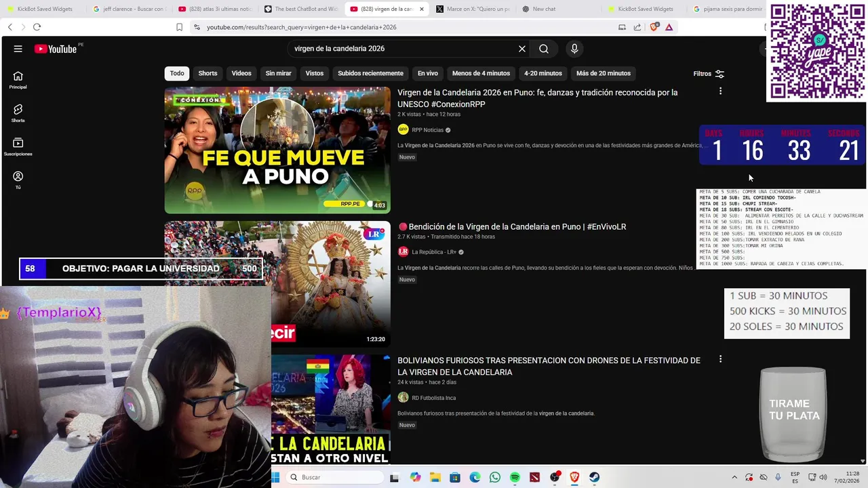This screenshot has width=868, height=488.
Task: Bookmark this page
Action: click(179, 27)
